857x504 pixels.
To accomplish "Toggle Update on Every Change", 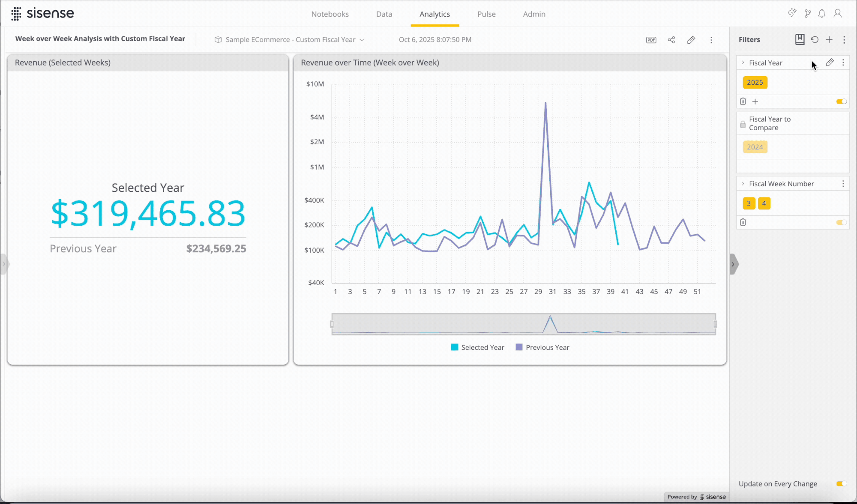I will tap(841, 483).
